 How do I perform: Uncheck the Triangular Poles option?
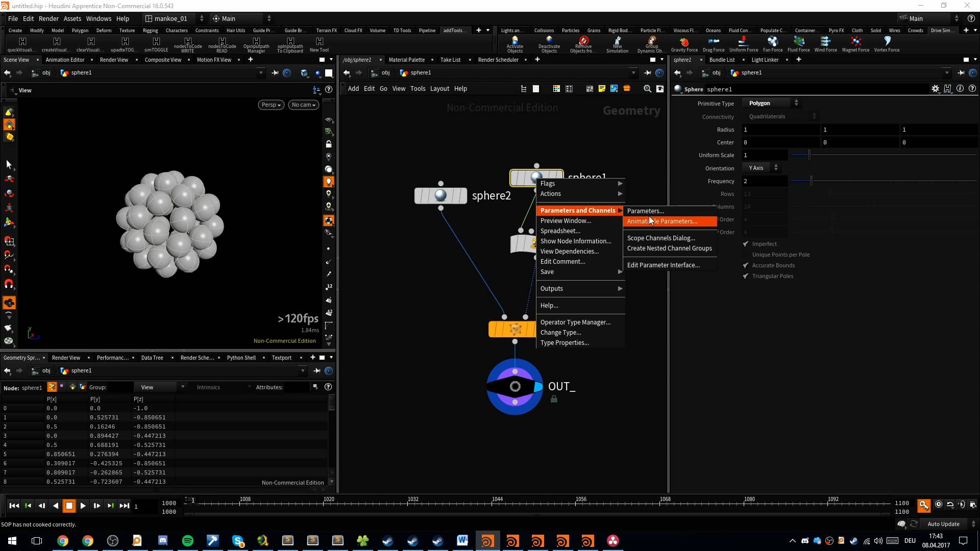pos(746,276)
